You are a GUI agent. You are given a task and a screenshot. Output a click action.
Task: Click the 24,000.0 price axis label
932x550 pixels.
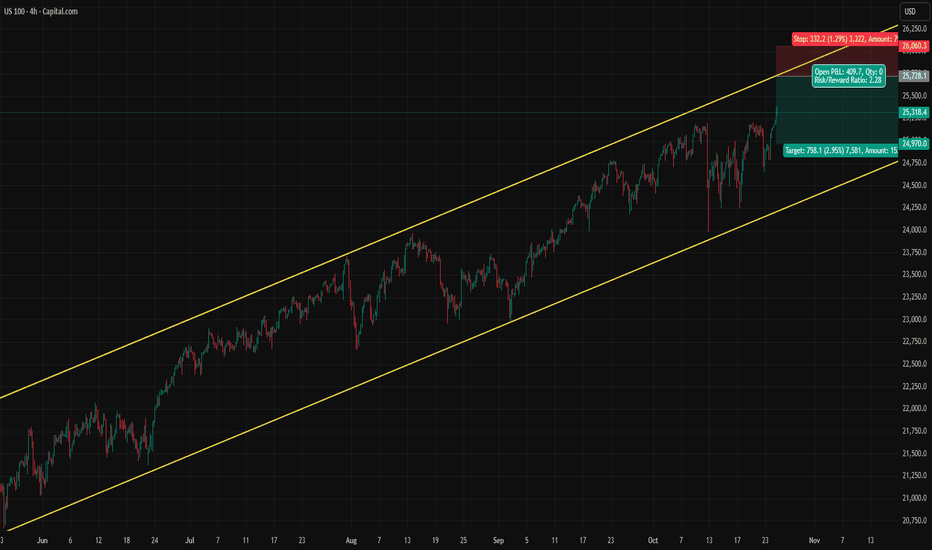click(x=914, y=230)
